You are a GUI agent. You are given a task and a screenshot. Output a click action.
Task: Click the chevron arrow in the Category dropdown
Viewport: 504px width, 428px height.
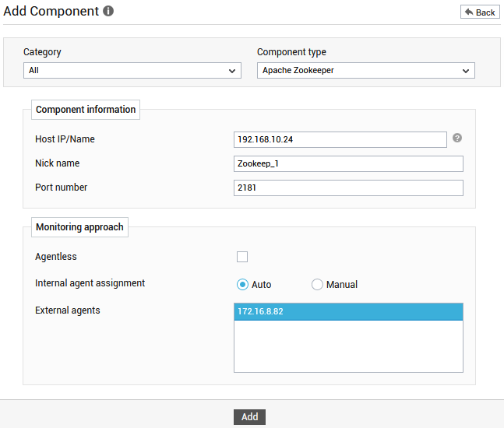point(232,71)
